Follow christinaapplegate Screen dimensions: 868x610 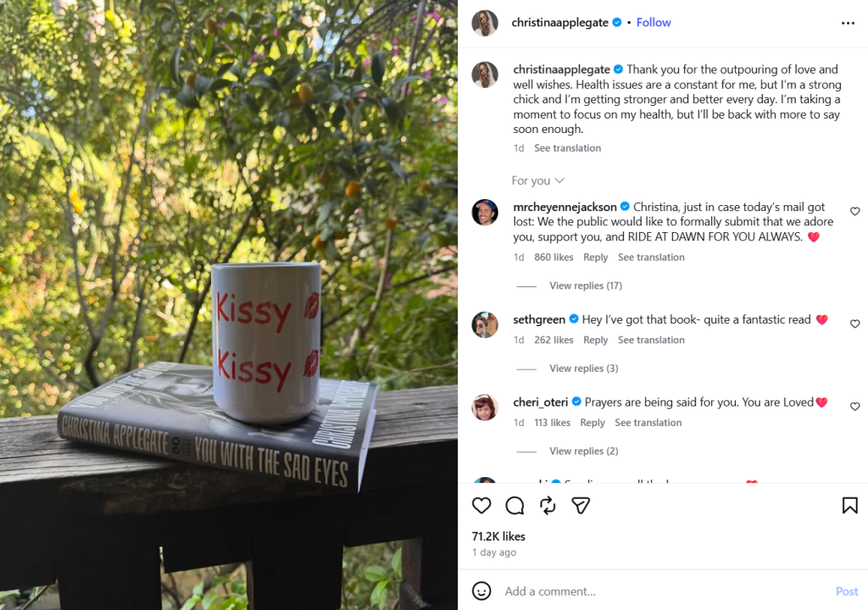[x=654, y=23]
